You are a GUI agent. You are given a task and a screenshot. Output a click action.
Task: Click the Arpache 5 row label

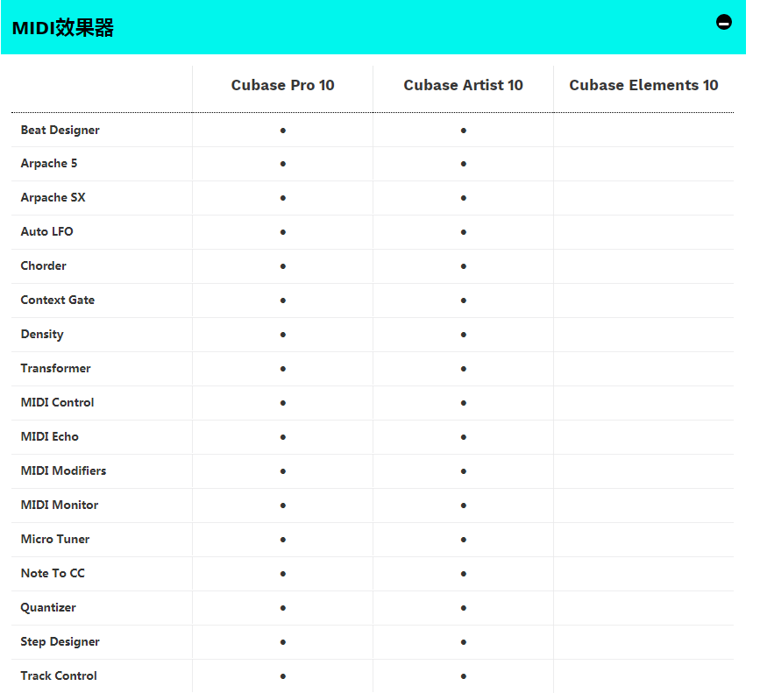click(49, 164)
